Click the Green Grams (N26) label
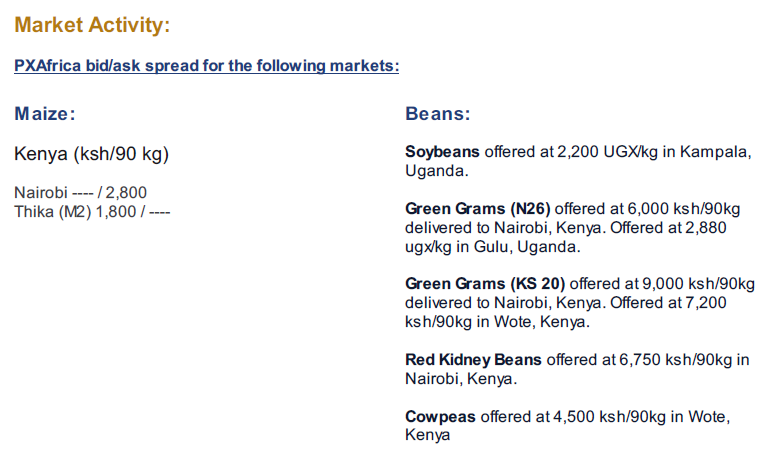The width and height of the screenshot is (776, 469). pyautogui.click(x=478, y=209)
